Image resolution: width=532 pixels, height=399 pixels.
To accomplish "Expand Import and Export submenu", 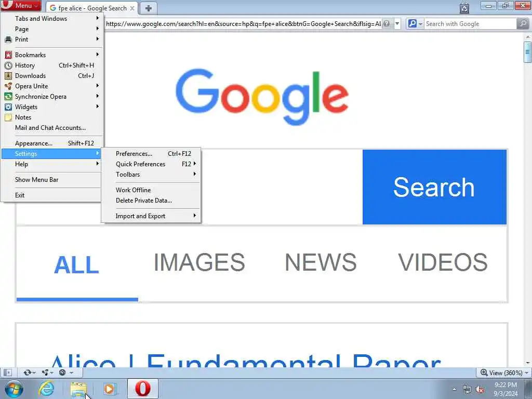I will point(151,216).
